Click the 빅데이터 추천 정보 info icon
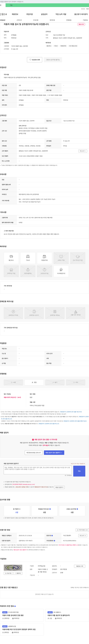Screen dimensions: 89x644 pos(15,606)
